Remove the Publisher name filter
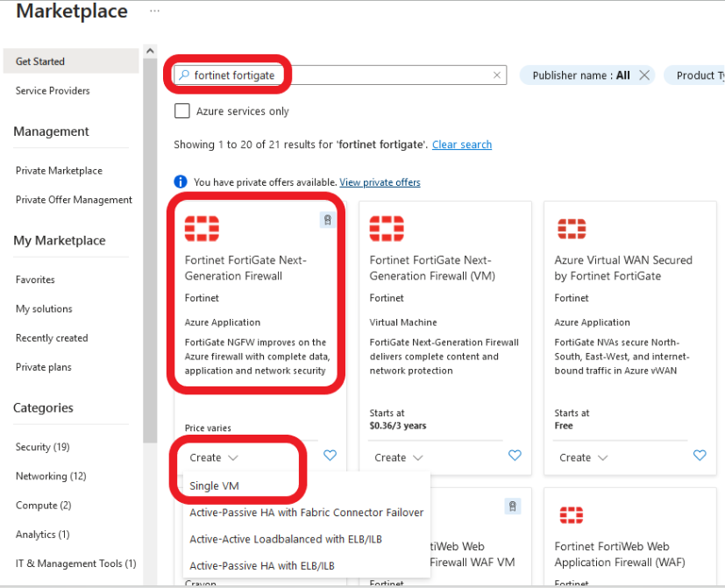The image size is (725, 588). pos(644,74)
